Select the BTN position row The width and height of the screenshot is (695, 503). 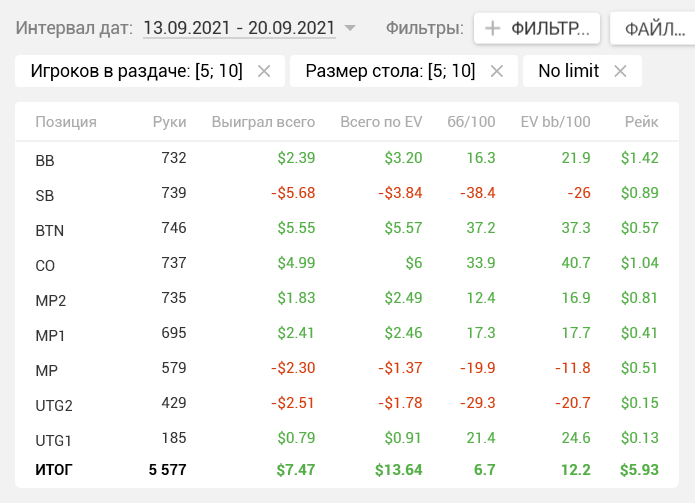[x=50, y=230]
